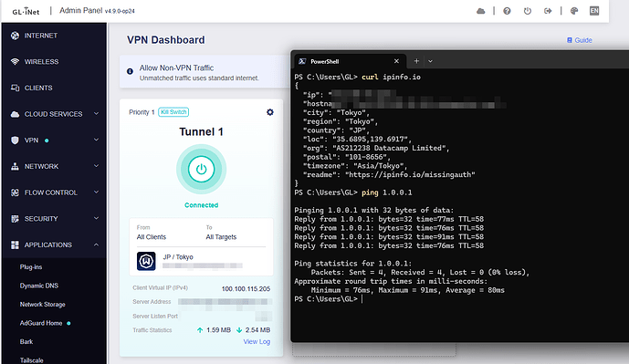Image resolution: width=629 pixels, height=364 pixels.
Task: Select the PowerShell tab
Action: 351,61
